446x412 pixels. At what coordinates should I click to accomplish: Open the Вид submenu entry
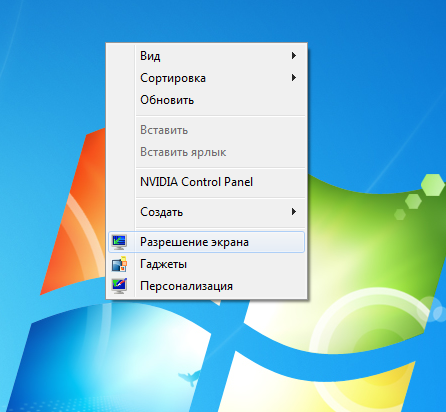click(x=206, y=56)
